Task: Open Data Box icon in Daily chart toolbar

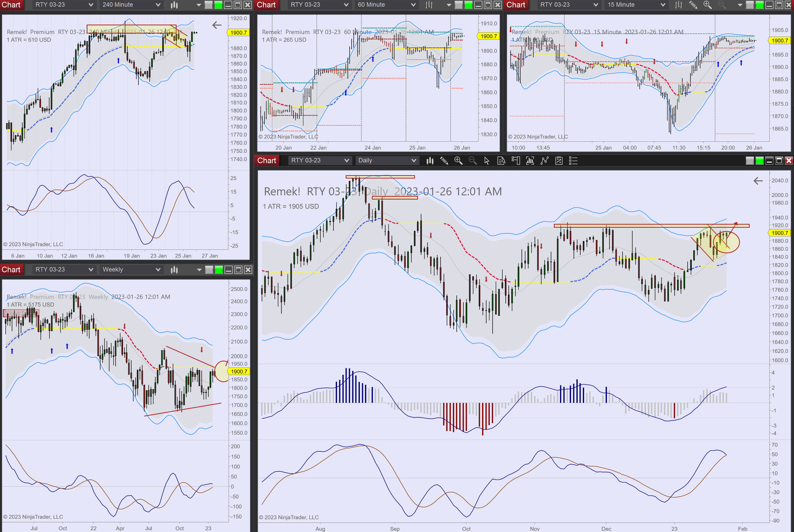Action: pyautogui.click(x=501, y=161)
